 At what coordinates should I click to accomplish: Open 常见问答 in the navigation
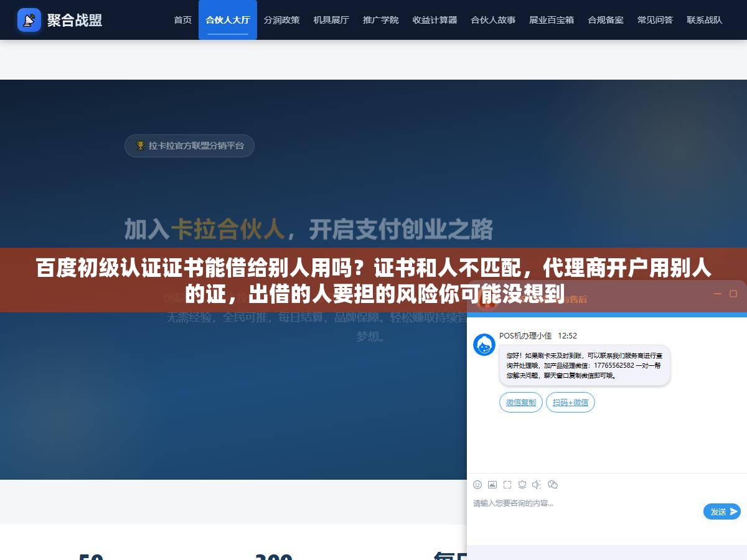(x=655, y=20)
